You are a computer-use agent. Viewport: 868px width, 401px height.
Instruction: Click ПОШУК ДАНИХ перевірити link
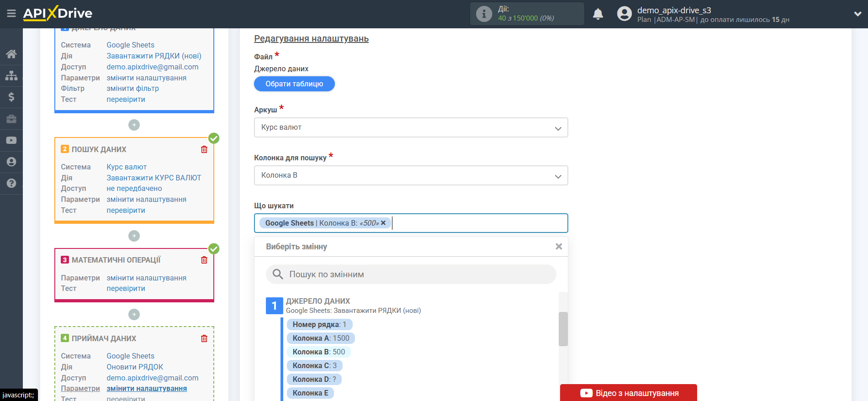click(x=126, y=210)
